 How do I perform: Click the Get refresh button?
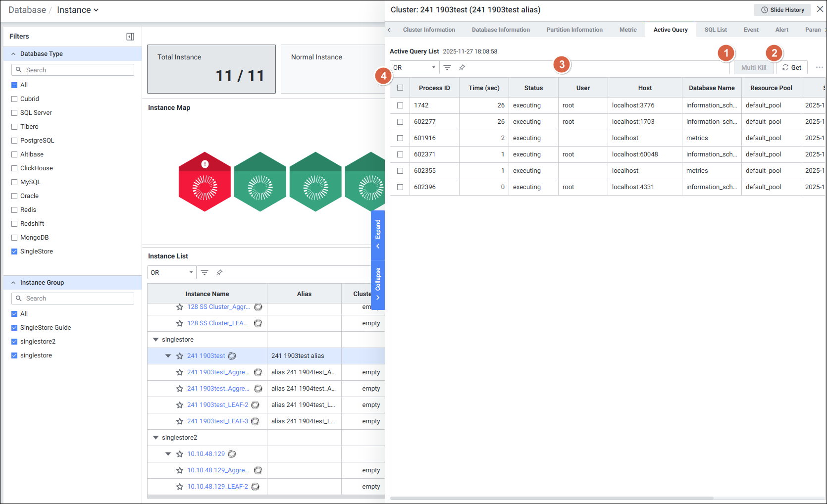791,67
